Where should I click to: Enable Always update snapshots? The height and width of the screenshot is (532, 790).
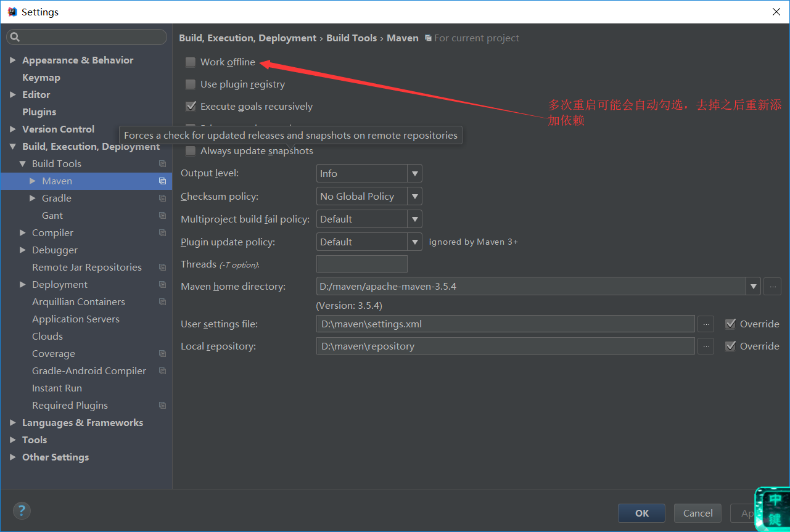pyautogui.click(x=191, y=151)
